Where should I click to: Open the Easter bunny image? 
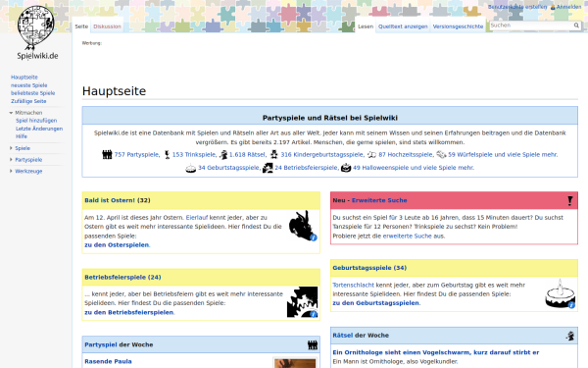click(x=303, y=226)
